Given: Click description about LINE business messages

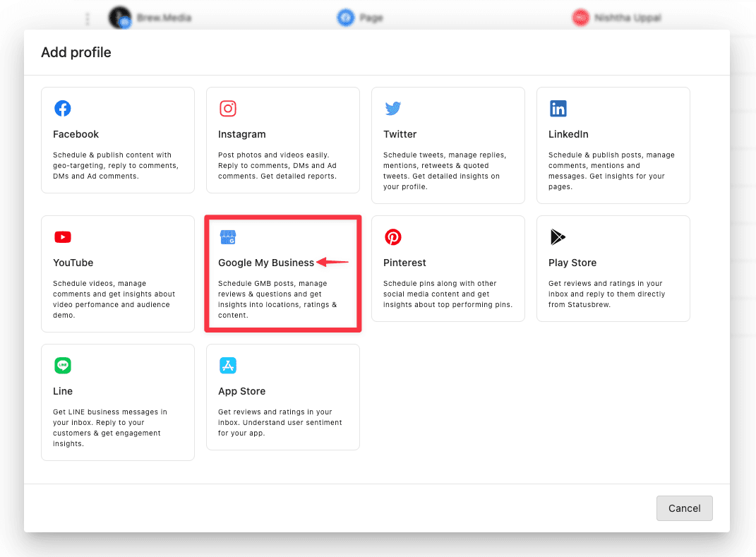Looking at the screenshot, I should click(110, 428).
